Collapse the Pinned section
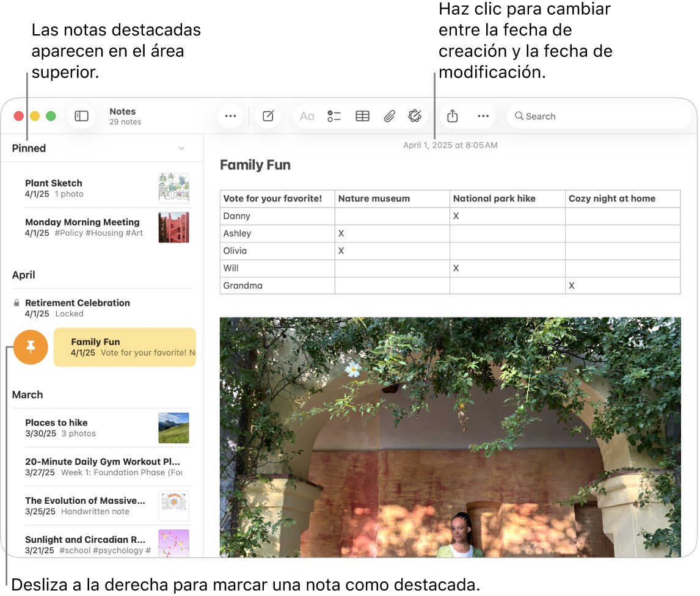This screenshot has width=700, height=596. 181,148
